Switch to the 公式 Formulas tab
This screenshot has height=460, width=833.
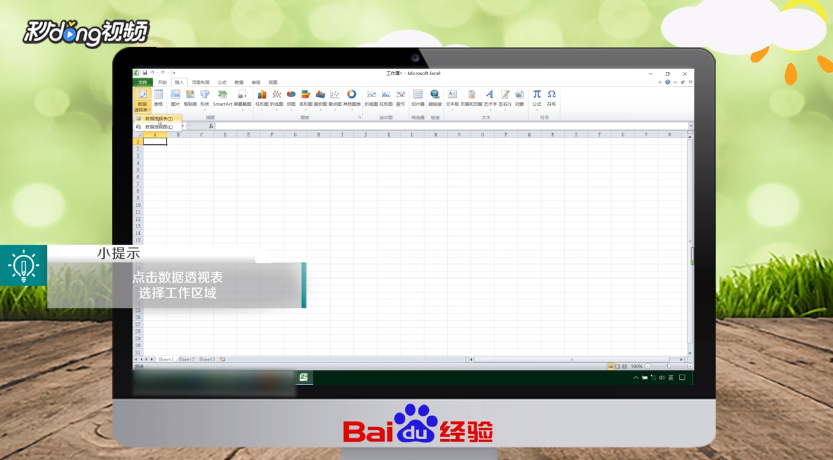point(222,82)
